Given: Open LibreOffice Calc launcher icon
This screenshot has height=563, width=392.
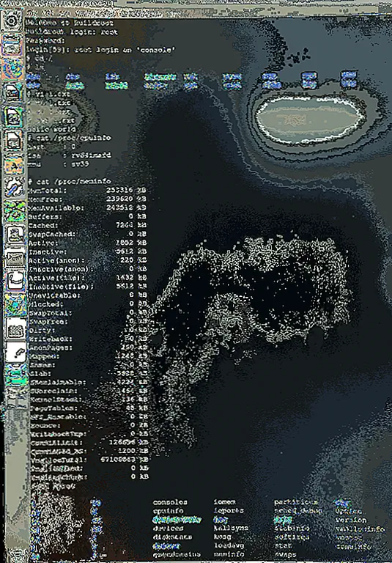Looking at the screenshot, I should pyautogui.click(x=13, y=117).
